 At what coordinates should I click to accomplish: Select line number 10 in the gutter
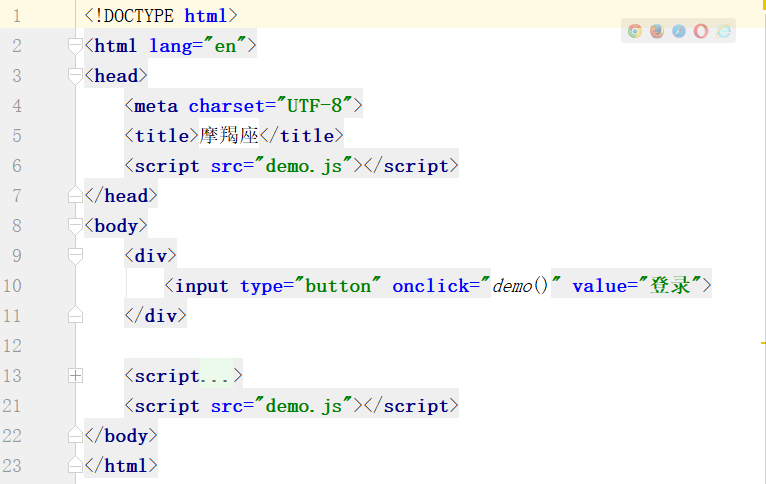click(12, 286)
